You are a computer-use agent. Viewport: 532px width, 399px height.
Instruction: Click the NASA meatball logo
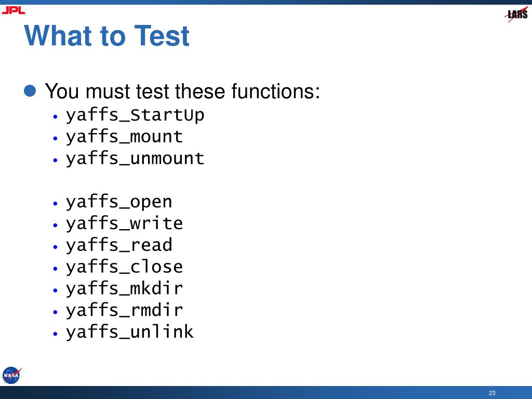(x=11, y=375)
